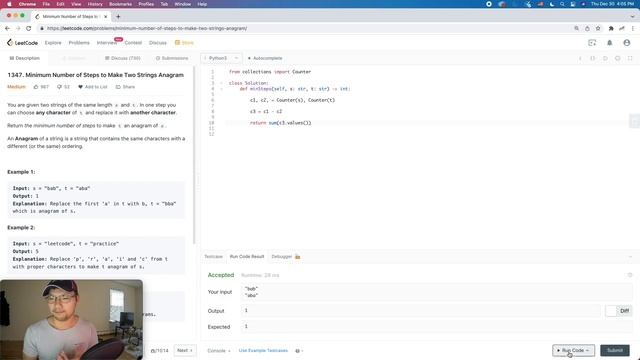Enter fullscreen editor mode

click(630, 58)
